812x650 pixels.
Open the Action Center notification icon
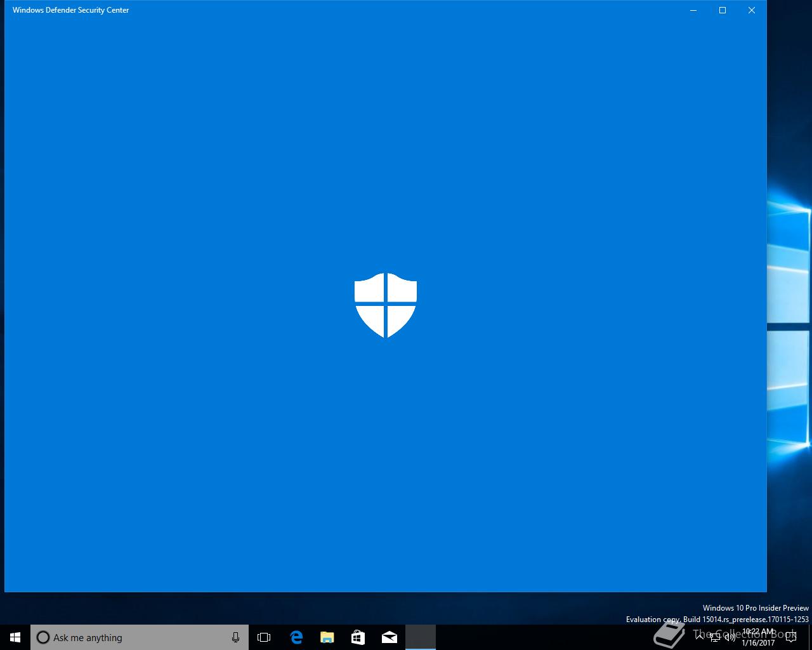pyautogui.click(x=791, y=637)
